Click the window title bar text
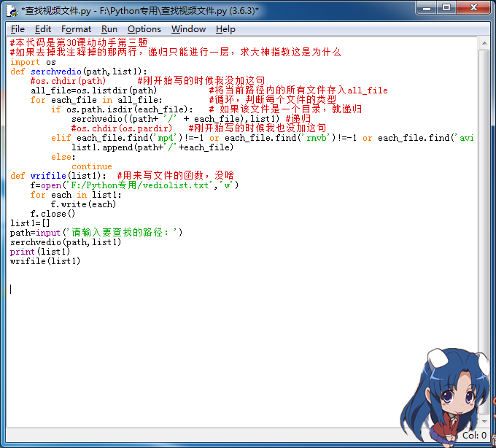496x448 pixels. (140, 9)
